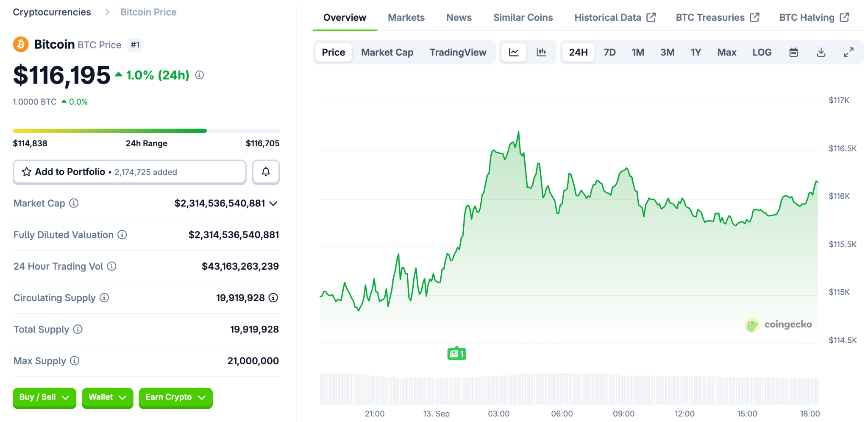Open the Overview tab

345,17
